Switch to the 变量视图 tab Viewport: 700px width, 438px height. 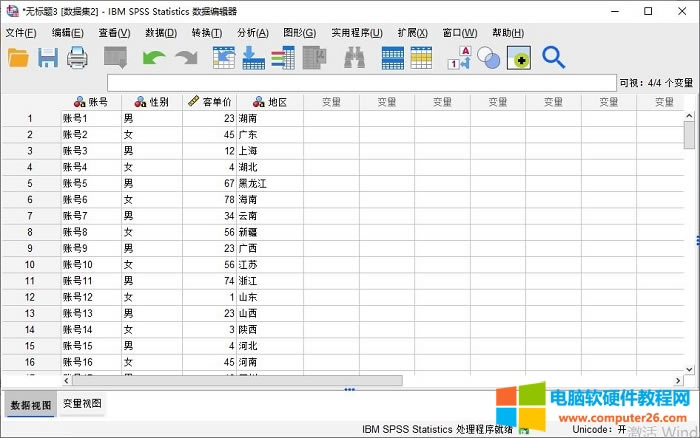coord(82,403)
